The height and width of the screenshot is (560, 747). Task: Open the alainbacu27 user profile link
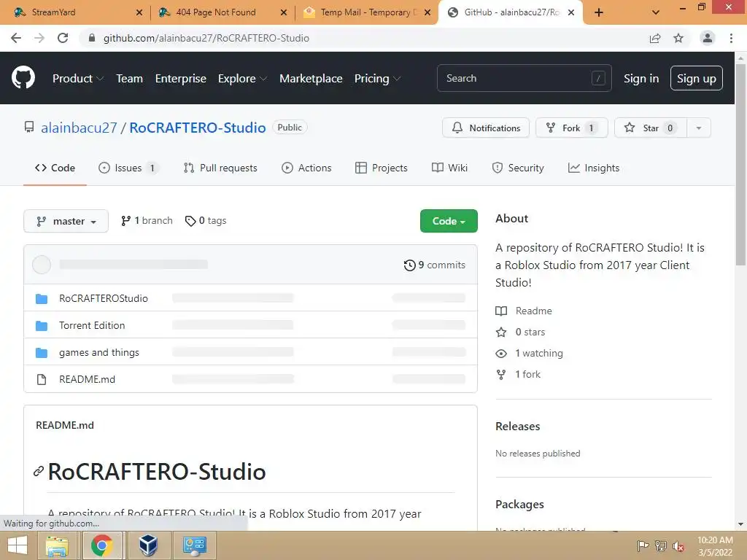79,128
